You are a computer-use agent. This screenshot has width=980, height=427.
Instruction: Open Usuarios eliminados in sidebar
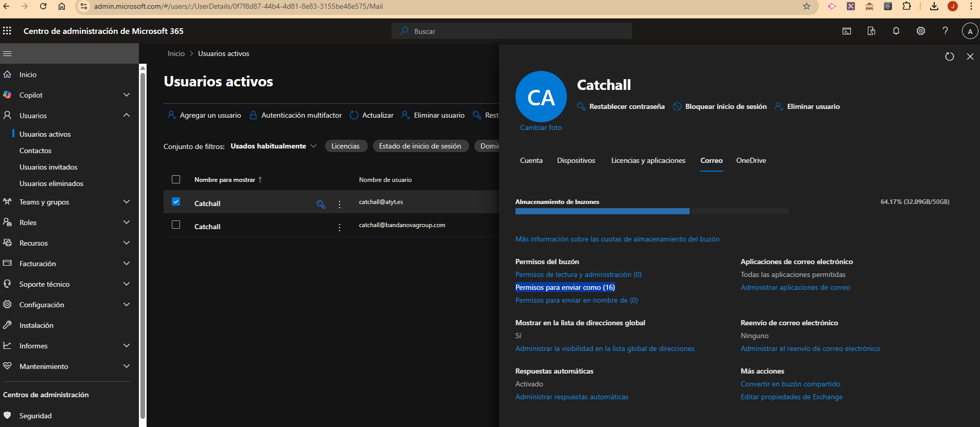pos(51,183)
